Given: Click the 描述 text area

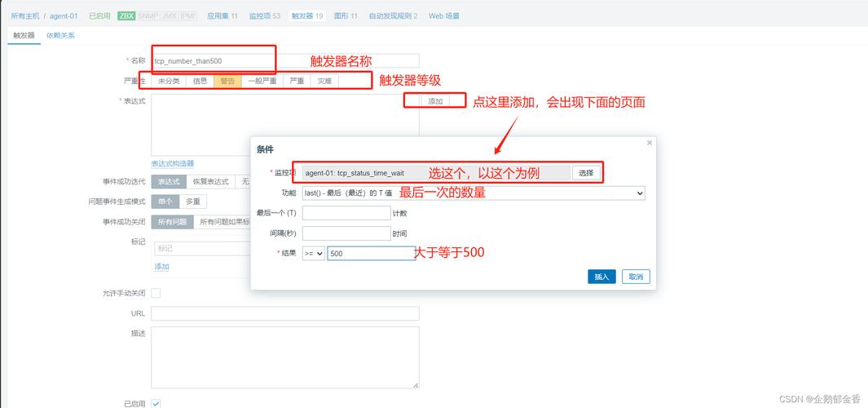Looking at the screenshot, I should 285,357.
